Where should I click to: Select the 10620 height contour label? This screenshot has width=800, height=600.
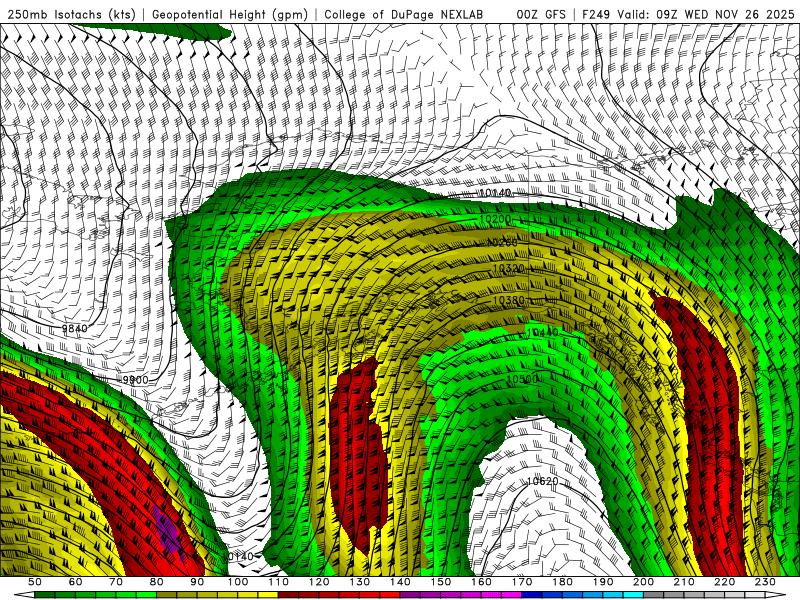(x=542, y=481)
